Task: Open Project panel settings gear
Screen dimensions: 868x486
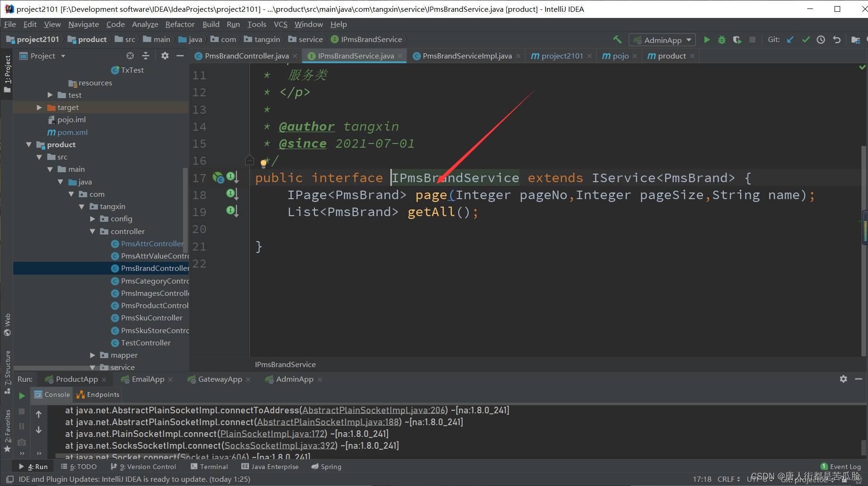Action: (165, 56)
